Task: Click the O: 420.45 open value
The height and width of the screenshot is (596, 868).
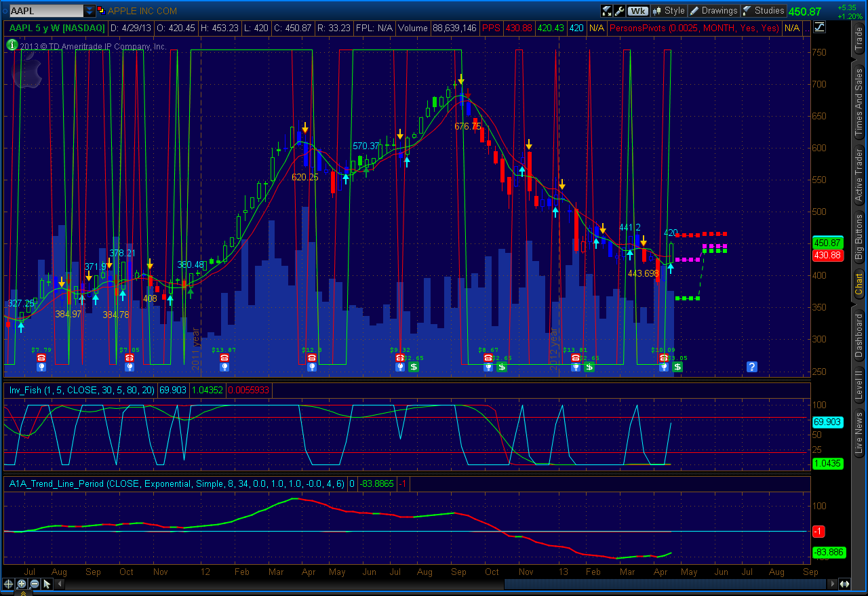Action: point(176,28)
